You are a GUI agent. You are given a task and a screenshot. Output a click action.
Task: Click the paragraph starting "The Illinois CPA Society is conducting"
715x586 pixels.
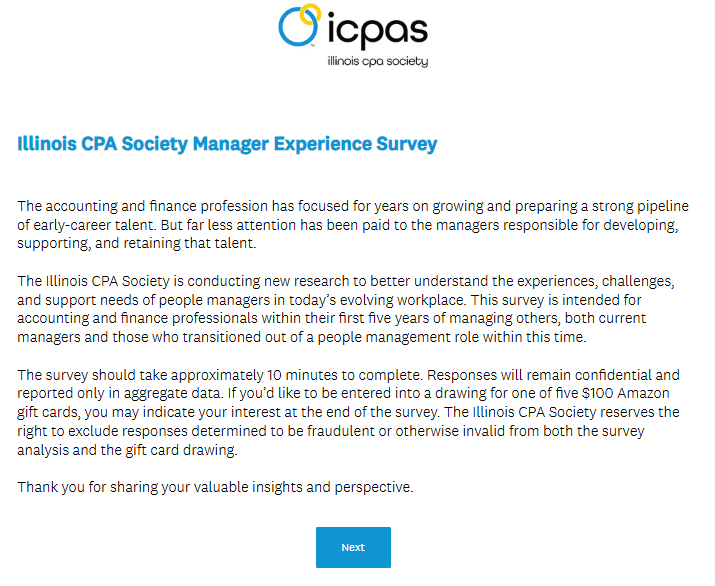coord(346,309)
